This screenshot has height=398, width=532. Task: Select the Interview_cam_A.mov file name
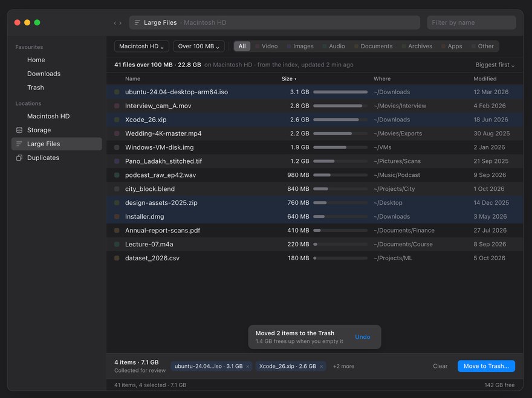click(x=158, y=106)
